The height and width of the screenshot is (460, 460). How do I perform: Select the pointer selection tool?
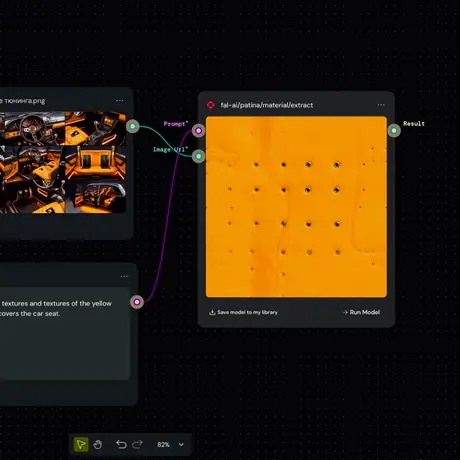[x=81, y=444]
